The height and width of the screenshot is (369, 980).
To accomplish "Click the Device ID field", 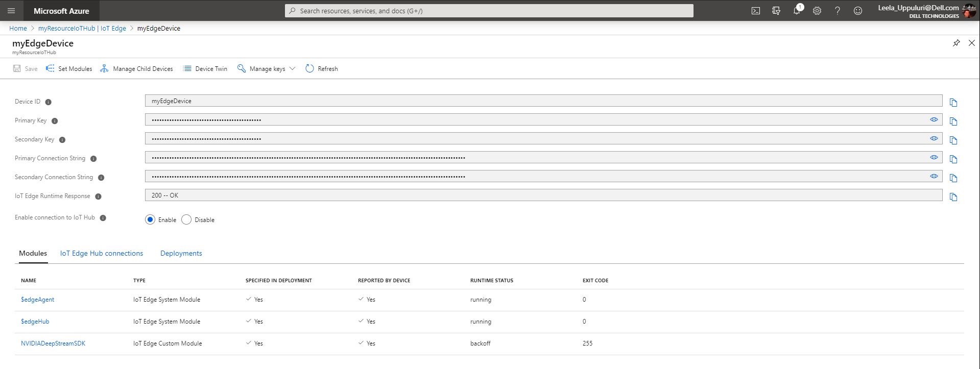I will point(543,101).
